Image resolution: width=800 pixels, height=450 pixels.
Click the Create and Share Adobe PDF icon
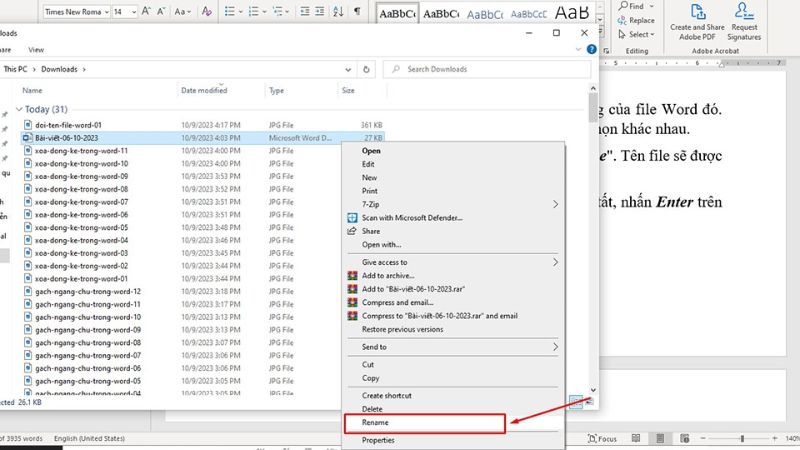(x=699, y=11)
